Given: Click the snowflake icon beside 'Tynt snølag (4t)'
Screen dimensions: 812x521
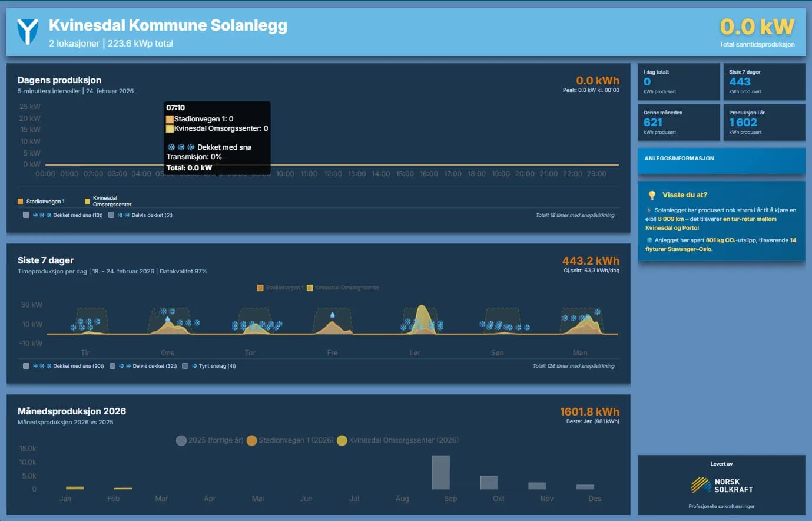Looking at the screenshot, I should coord(196,365).
